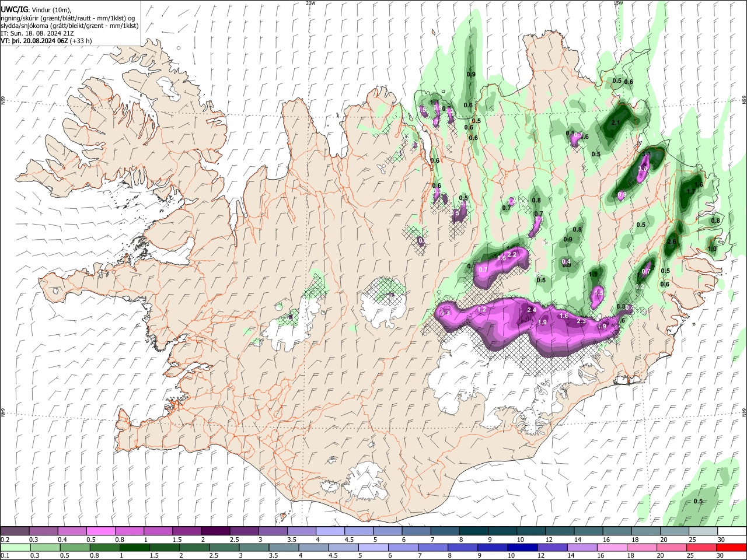747x560 pixels.
Task: Select the '0.2' label in the upper legend row
Action: pyautogui.click(x=5, y=540)
